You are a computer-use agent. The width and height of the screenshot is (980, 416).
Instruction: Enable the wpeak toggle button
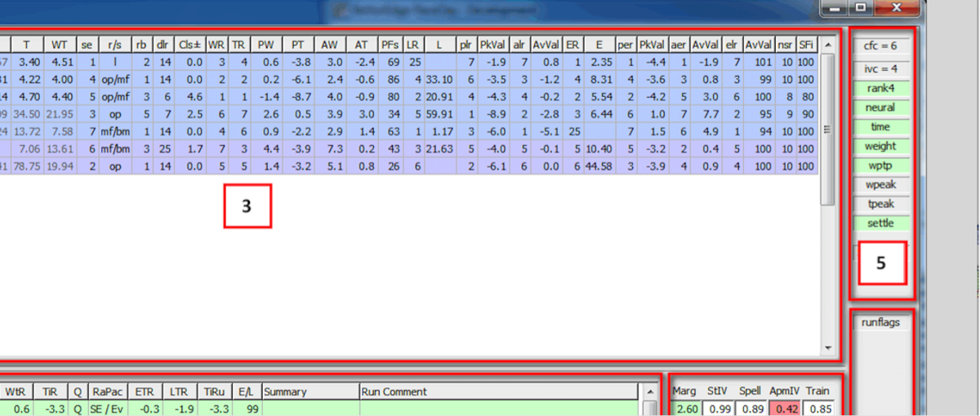(880, 185)
